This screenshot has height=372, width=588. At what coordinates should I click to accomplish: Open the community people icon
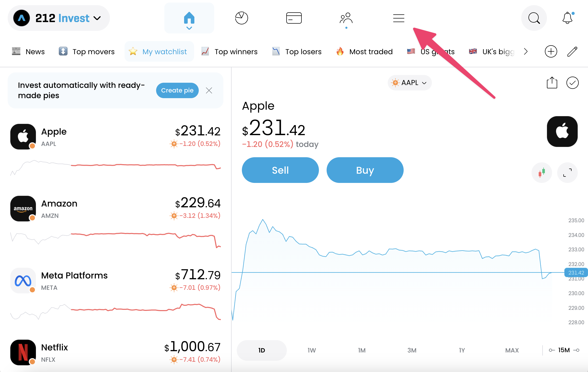346,18
